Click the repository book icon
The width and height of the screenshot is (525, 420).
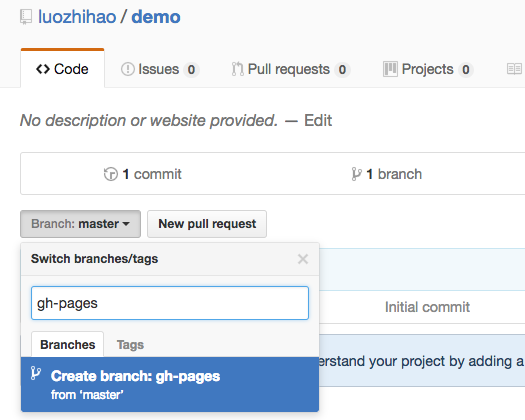click(26, 17)
